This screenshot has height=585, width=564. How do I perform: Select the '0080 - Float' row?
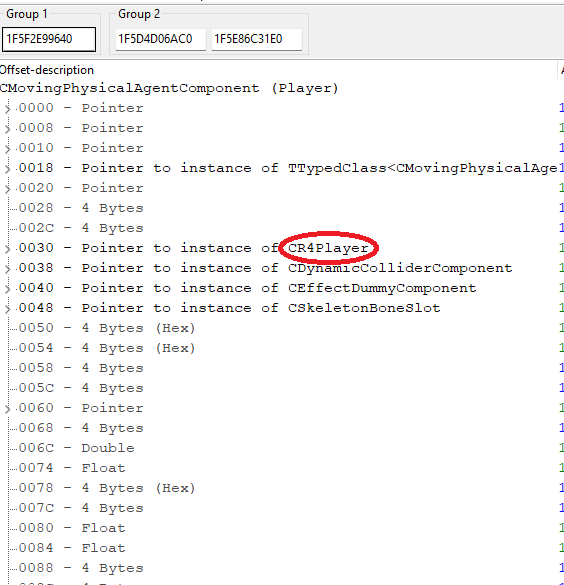pos(72,528)
